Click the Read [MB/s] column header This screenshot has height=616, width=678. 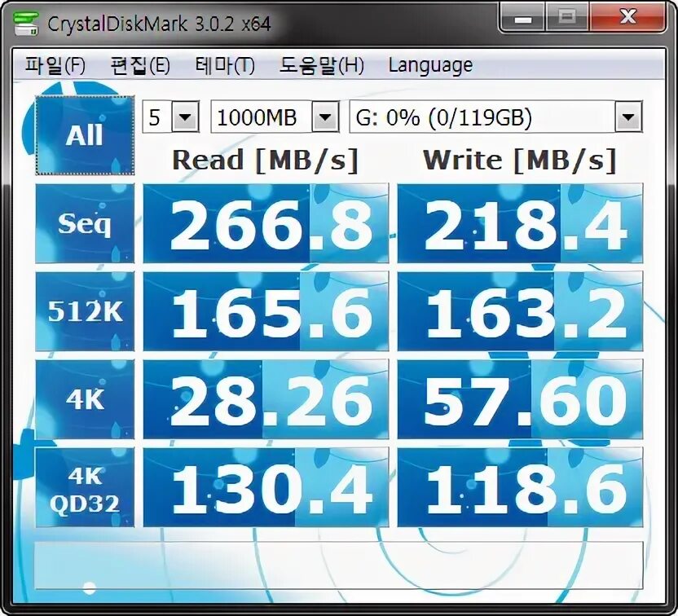pyautogui.click(x=266, y=161)
